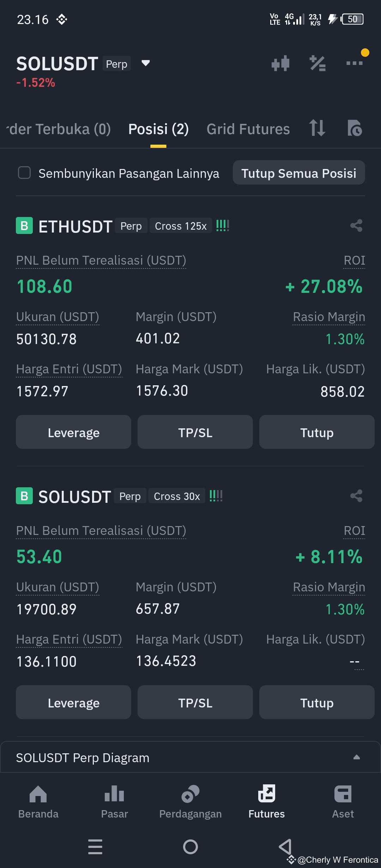
Task: Open the Cross 30x margin mode selector
Action: [x=177, y=496]
